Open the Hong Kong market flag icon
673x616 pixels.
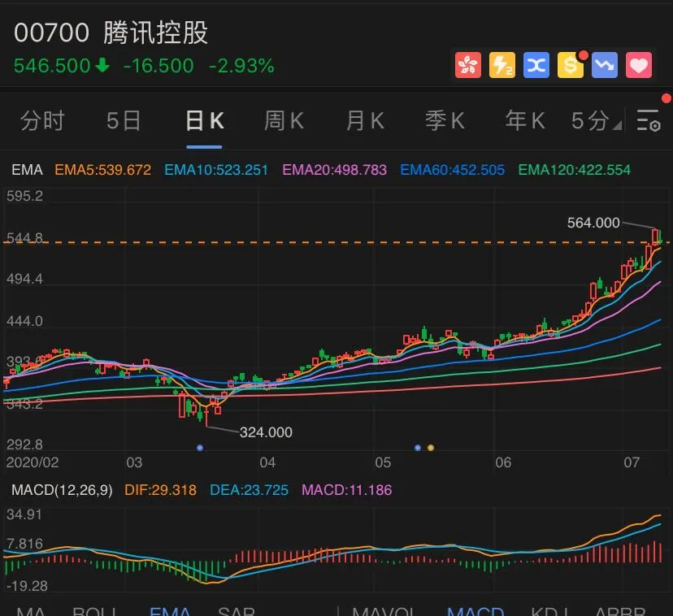[467, 65]
